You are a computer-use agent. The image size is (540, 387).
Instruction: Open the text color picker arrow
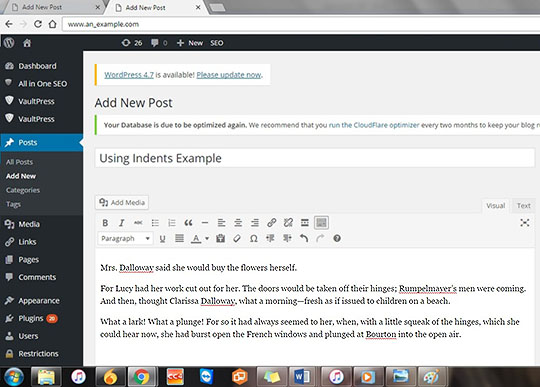tap(207, 238)
